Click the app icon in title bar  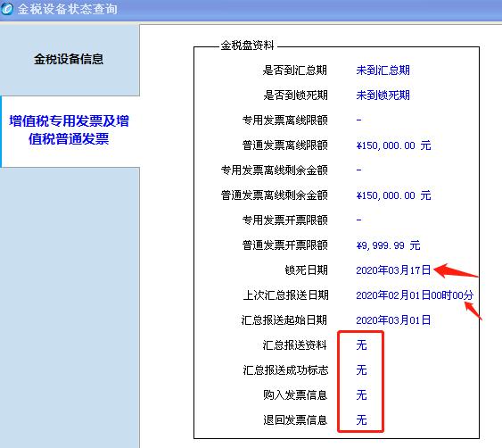pyautogui.click(x=6, y=8)
